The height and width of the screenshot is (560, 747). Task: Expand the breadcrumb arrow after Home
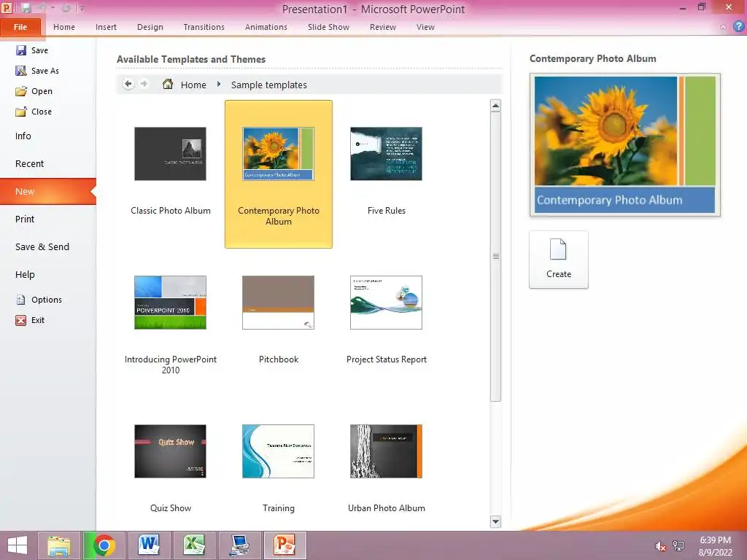(219, 85)
